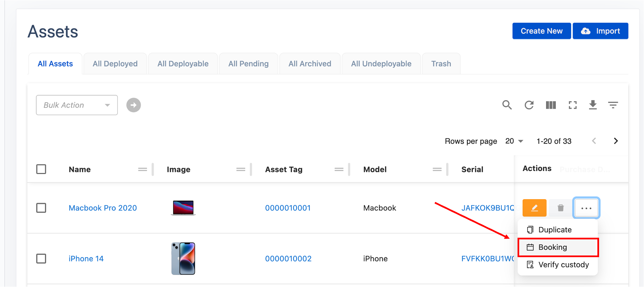This screenshot has height=287, width=644.
Task: Click the Macbook Pro image thumbnail
Action: [x=183, y=208]
